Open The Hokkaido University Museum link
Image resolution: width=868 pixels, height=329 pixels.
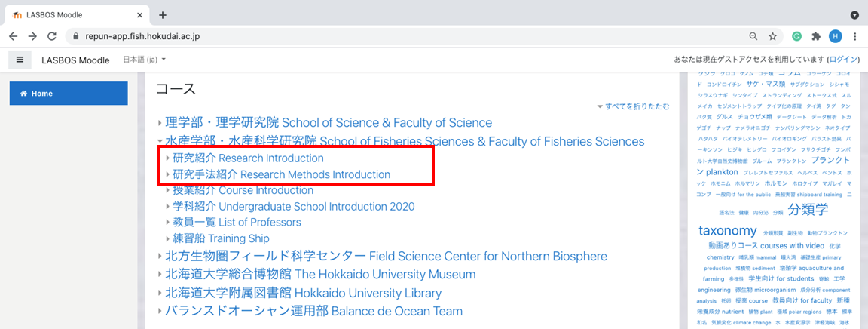pos(320,275)
